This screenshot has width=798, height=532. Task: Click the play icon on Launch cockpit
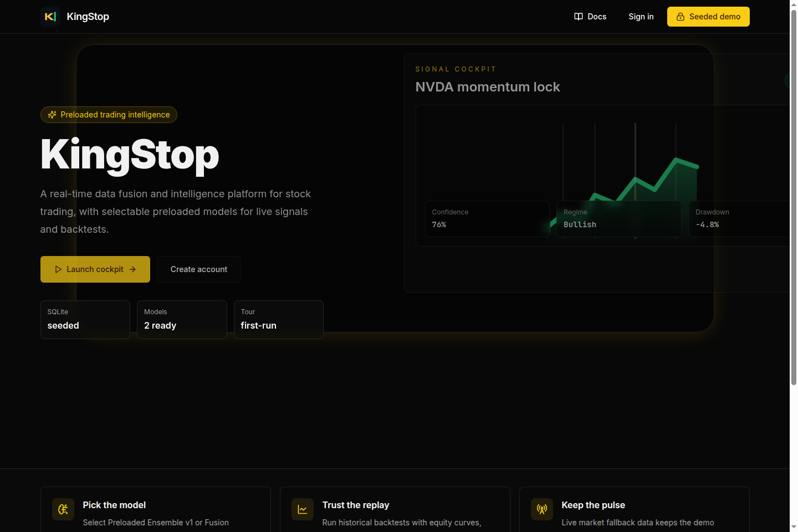(58, 269)
